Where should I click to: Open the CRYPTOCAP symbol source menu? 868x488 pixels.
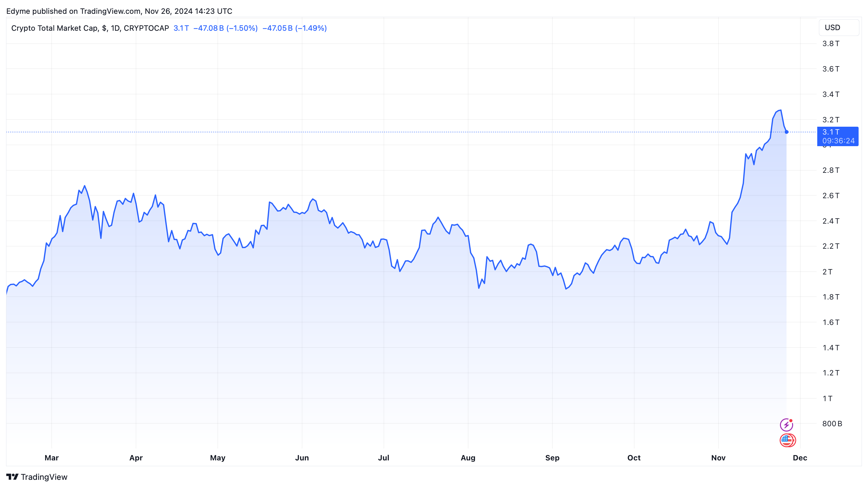147,28
